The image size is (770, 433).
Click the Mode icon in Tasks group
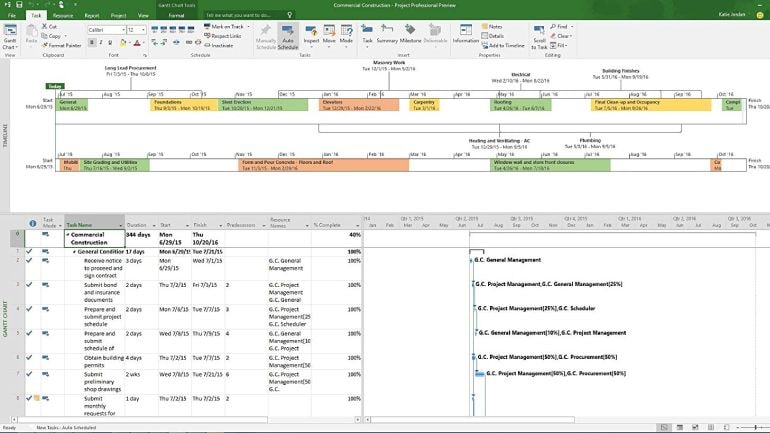(346, 31)
